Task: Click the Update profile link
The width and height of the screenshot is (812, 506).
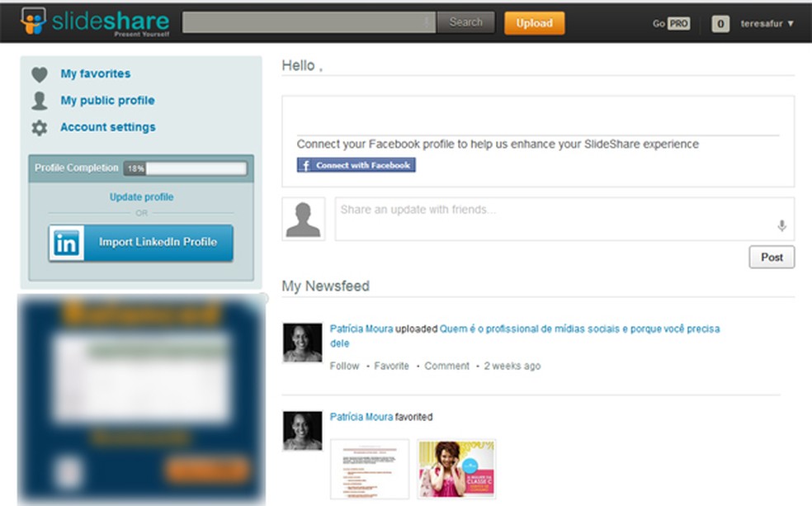Action: pos(139,196)
